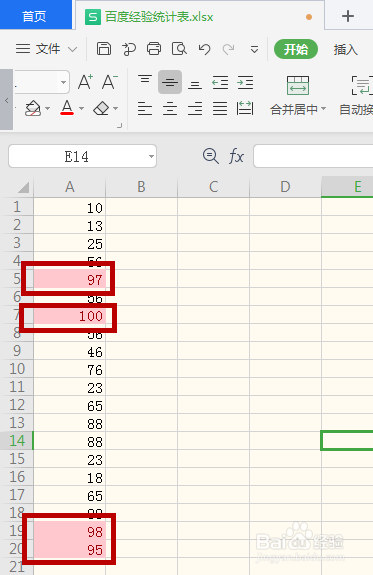The height and width of the screenshot is (575, 373).
Task: Open new tab with plus button
Action: 348,16
